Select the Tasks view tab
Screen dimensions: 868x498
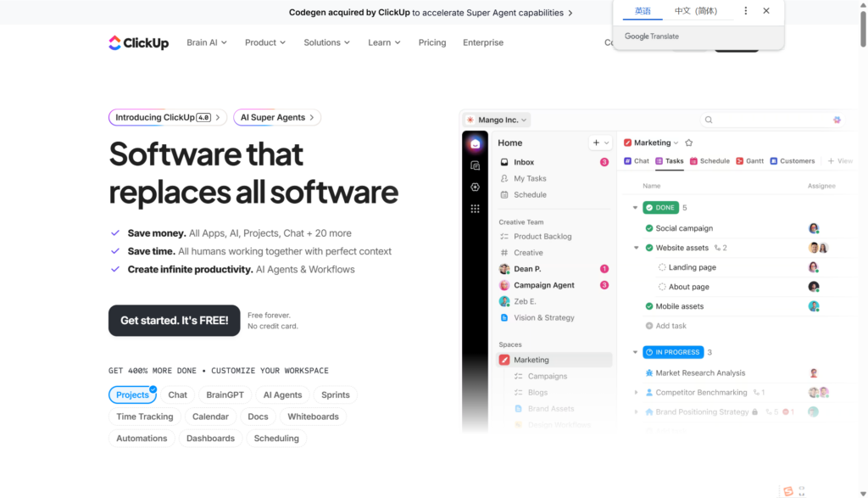click(x=670, y=160)
